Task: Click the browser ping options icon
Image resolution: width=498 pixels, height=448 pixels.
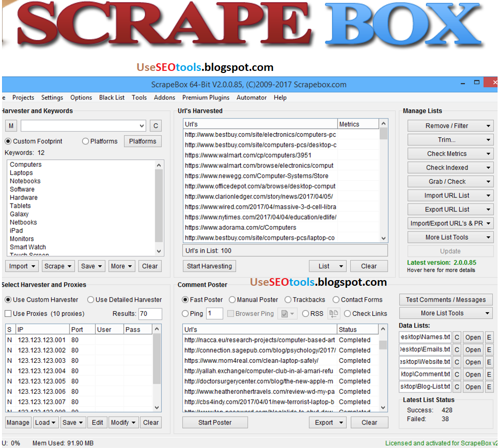Action: tap(288, 313)
